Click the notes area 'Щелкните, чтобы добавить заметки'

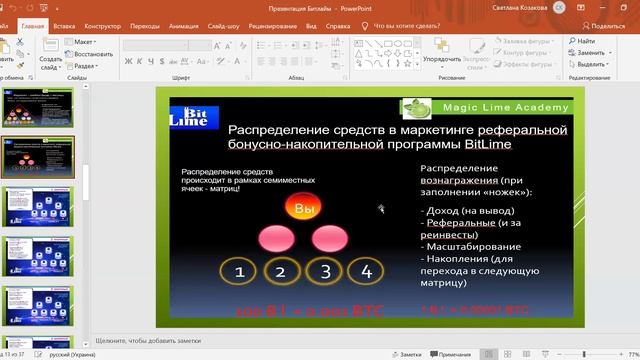click(148, 340)
